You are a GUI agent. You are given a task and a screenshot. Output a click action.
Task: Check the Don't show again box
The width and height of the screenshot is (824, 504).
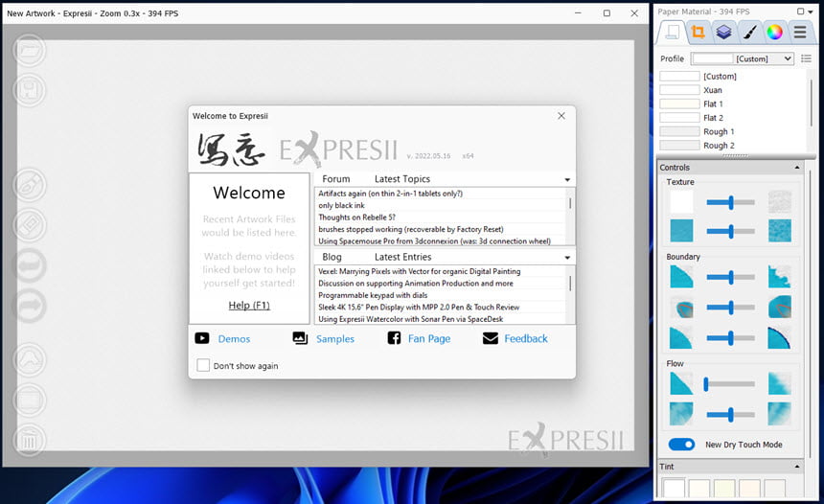tap(203, 365)
